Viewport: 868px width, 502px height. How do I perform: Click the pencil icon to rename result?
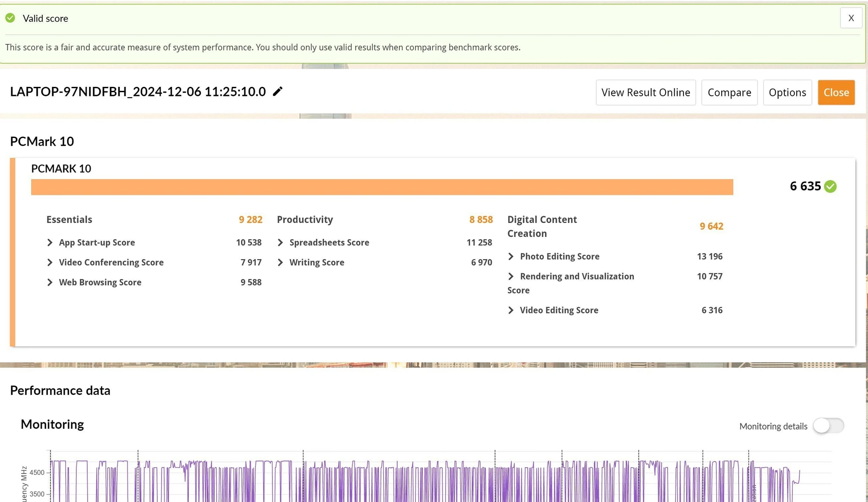point(278,91)
